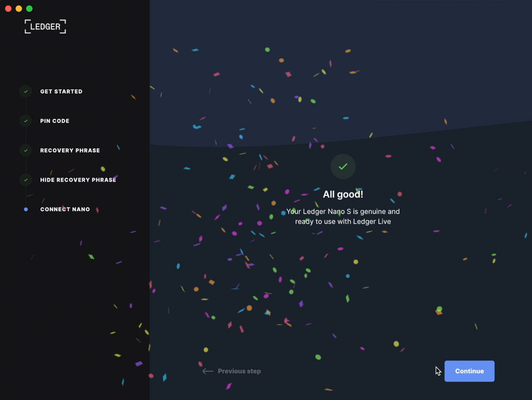532x400 pixels.
Task: Click the Ledger logo
Action: 45,26
